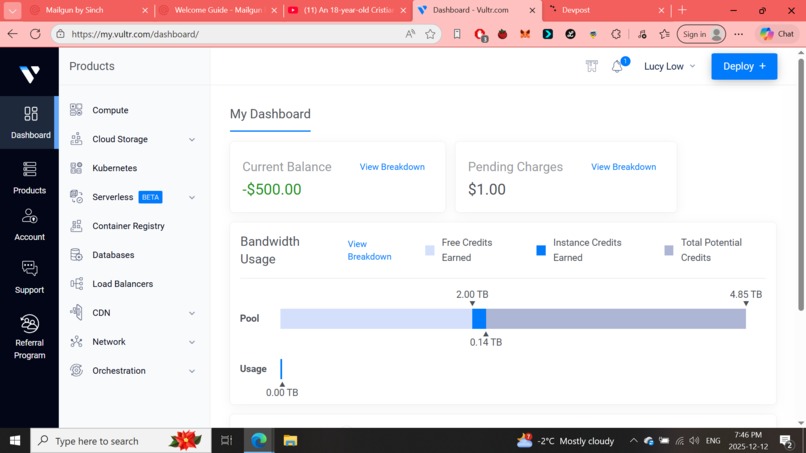The image size is (806, 453).
Task: Click the Kubernetes icon
Action: tap(76, 168)
